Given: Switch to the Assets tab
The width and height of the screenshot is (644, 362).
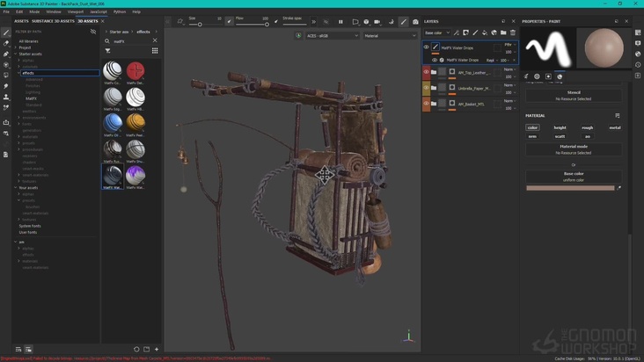Looking at the screenshot, I should tap(21, 21).
